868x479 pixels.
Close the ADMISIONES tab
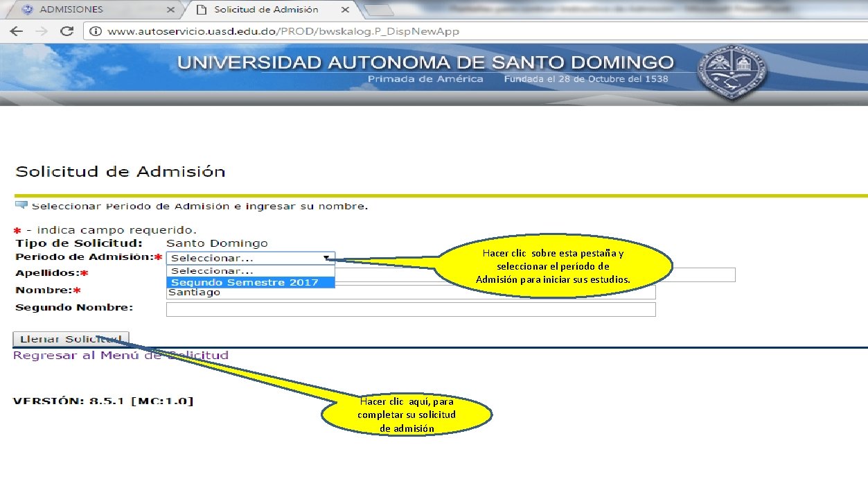171,10
